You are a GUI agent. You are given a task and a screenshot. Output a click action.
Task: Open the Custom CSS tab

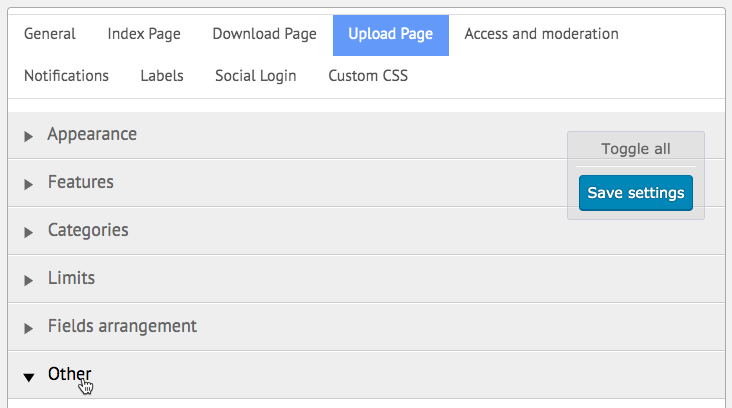coord(368,76)
